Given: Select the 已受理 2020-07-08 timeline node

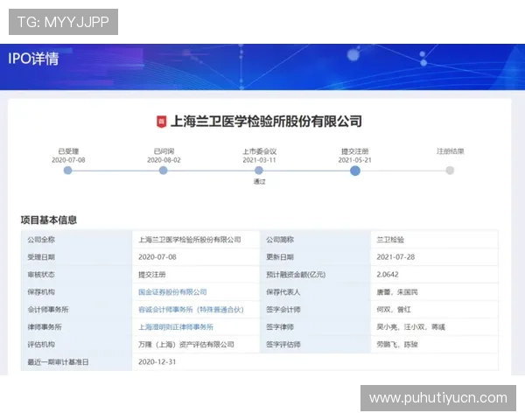Looking at the screenshot, I should pyautogui.click(x=68, y=171).
